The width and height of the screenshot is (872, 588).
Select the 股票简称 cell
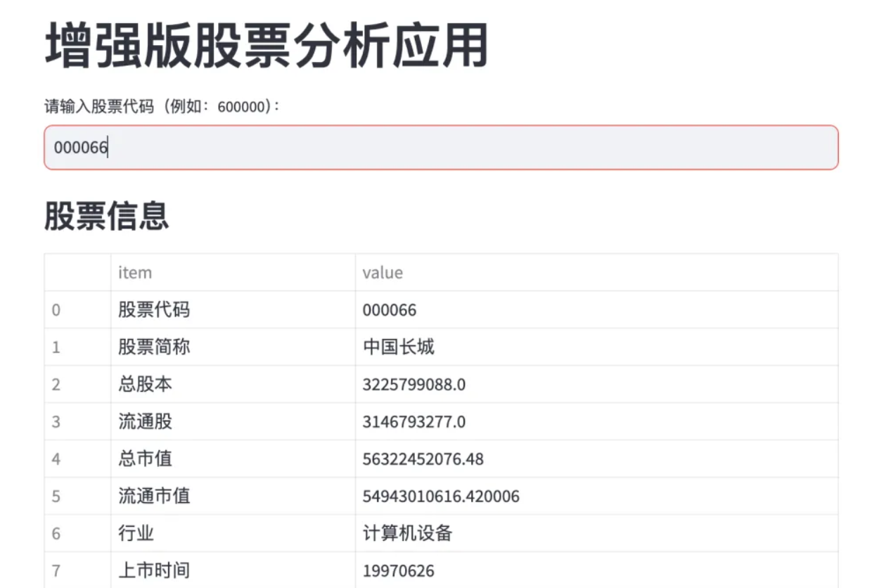pyautogui.click(x=233, y=347)
